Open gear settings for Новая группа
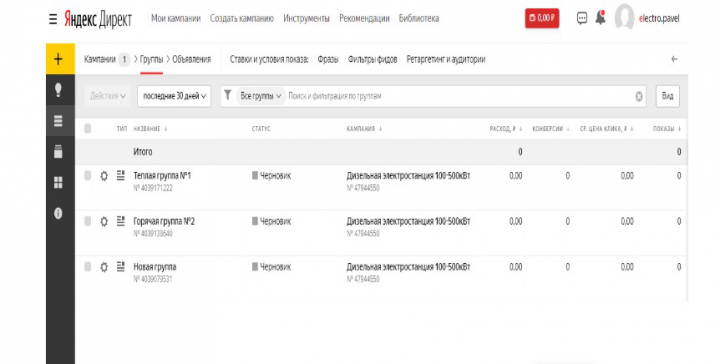The image size is (720, 364). click(x=104, y=267)
